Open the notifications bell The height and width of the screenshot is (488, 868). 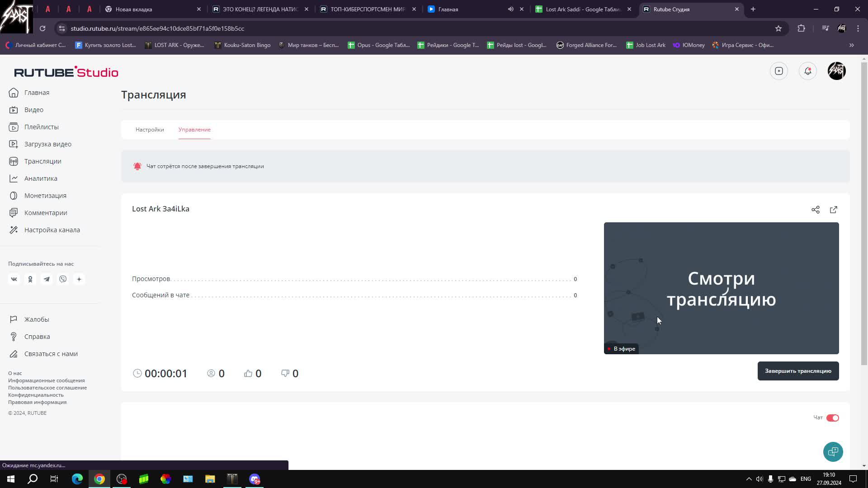point(807,71)
